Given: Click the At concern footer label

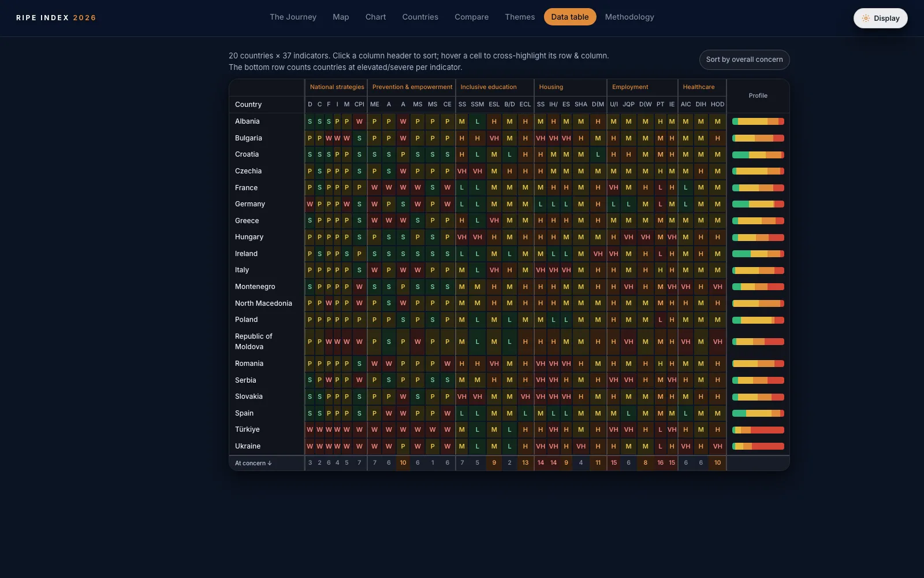Looking at the screenshot, I should tap(253, 463).
